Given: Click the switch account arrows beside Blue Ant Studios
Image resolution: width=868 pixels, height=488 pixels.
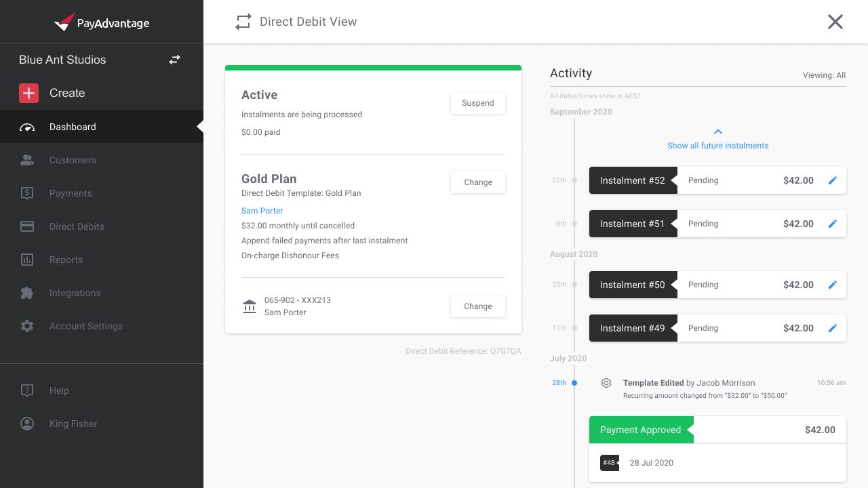Looking at the screenshot, I should [174, 60].
